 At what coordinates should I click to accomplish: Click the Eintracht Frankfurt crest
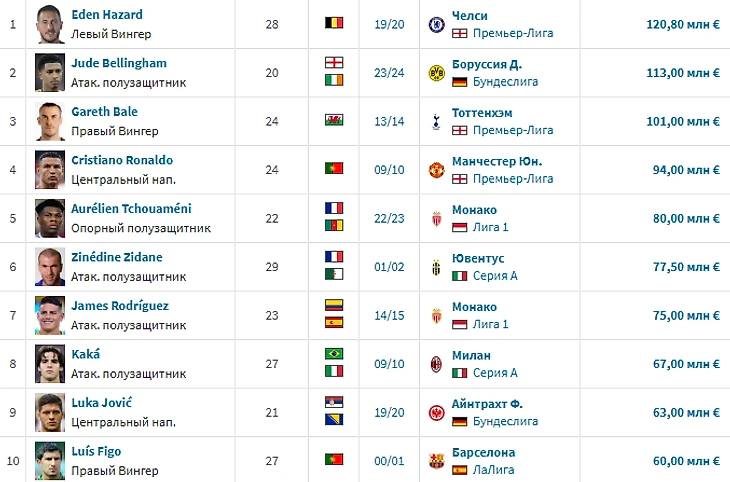coord(436,413)
